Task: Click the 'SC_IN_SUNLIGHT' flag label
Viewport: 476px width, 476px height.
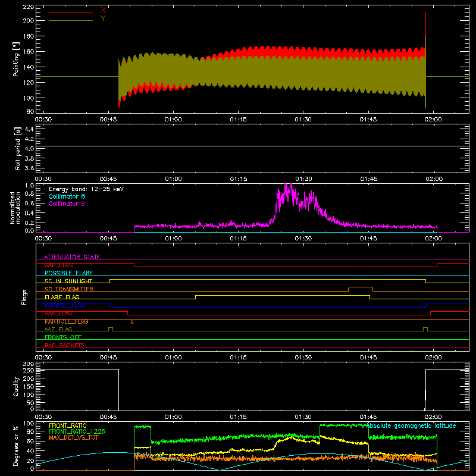Action: point(68,281)
